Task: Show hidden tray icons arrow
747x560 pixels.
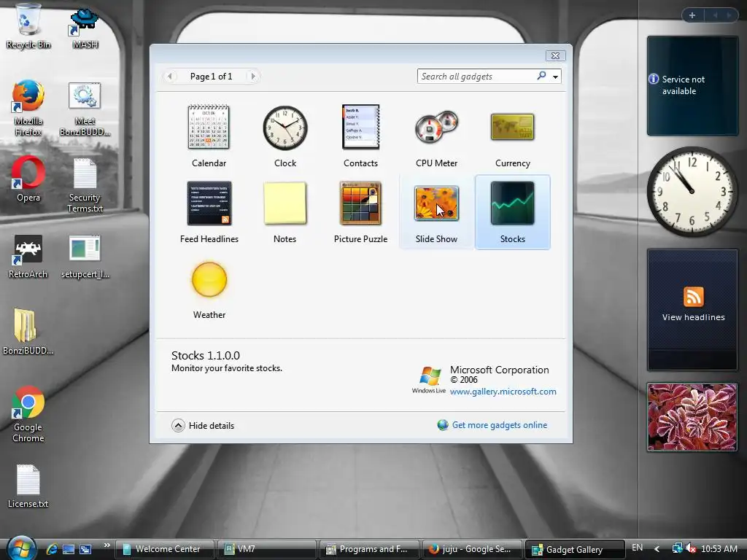Action: tap(657, 549)
